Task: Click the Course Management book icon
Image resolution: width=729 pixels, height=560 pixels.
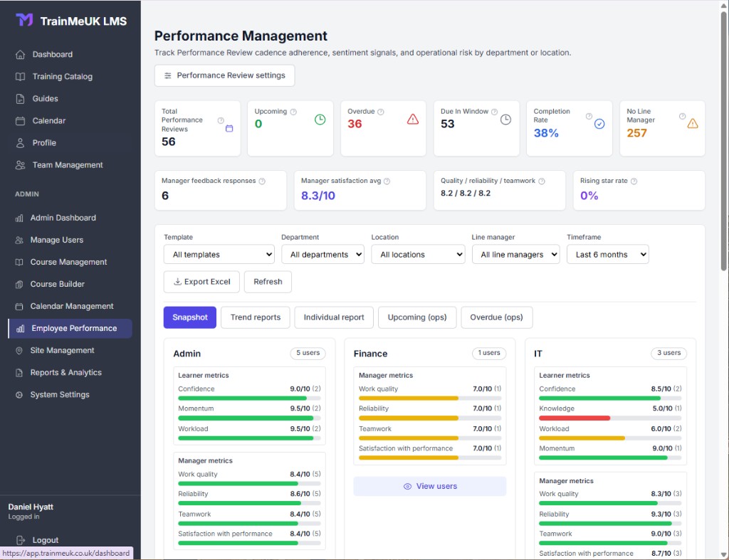Action: coord(19,262)
